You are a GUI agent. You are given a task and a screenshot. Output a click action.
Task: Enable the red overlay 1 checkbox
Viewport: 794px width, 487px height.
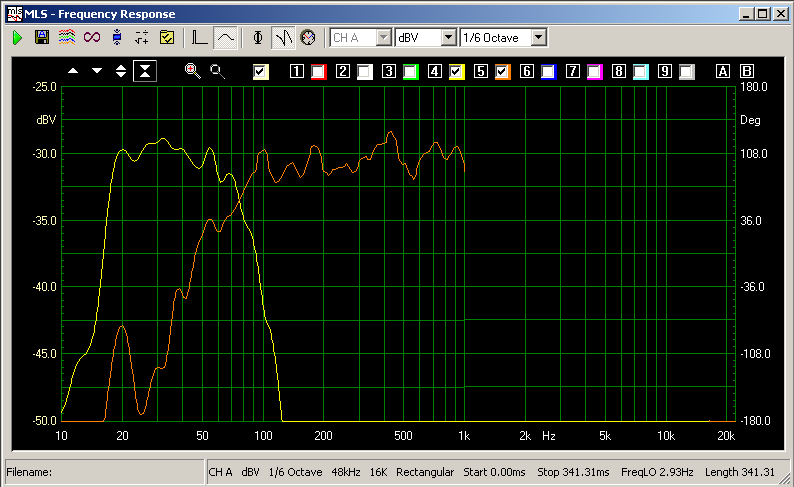(x=318, y=71)
